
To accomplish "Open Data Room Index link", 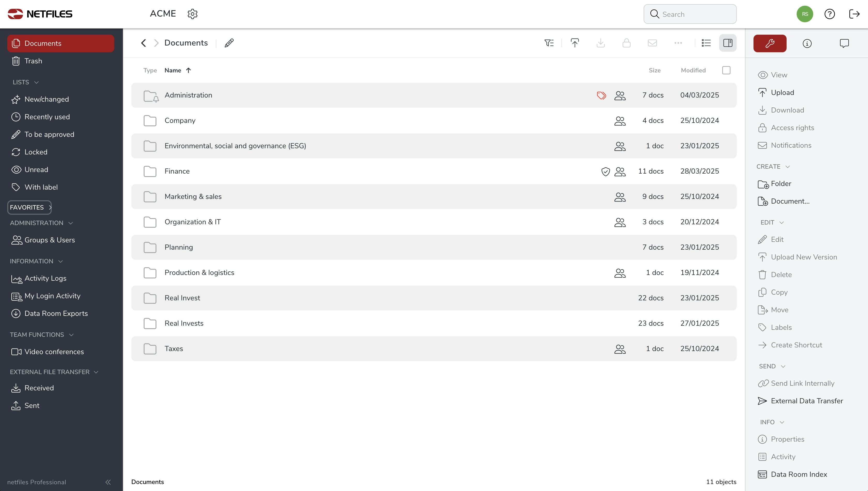I will 798,474.
